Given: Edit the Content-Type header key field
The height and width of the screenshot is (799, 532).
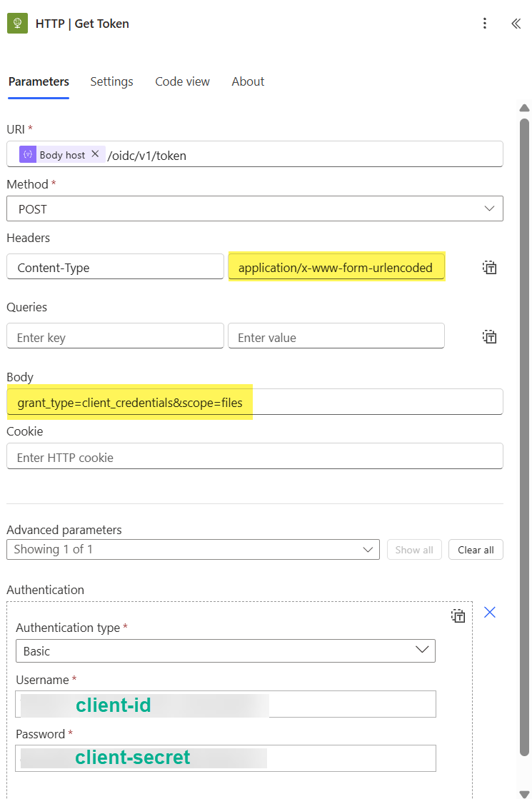Looking at the screenshot, I should click(x=115, y=267).
